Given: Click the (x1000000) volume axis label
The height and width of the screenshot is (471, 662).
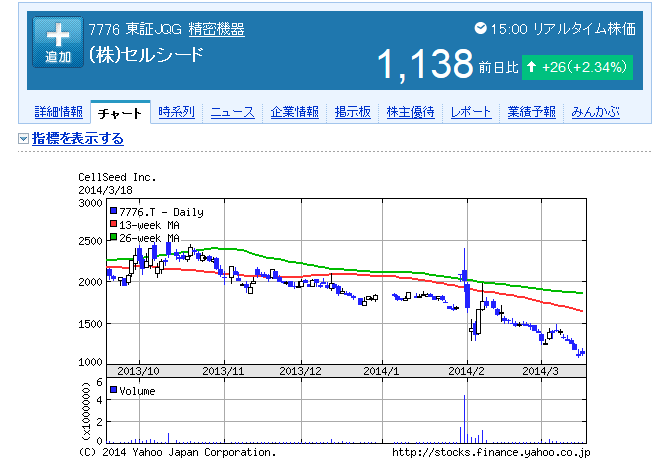Looking at the screenshot, I should click(86, 411).
